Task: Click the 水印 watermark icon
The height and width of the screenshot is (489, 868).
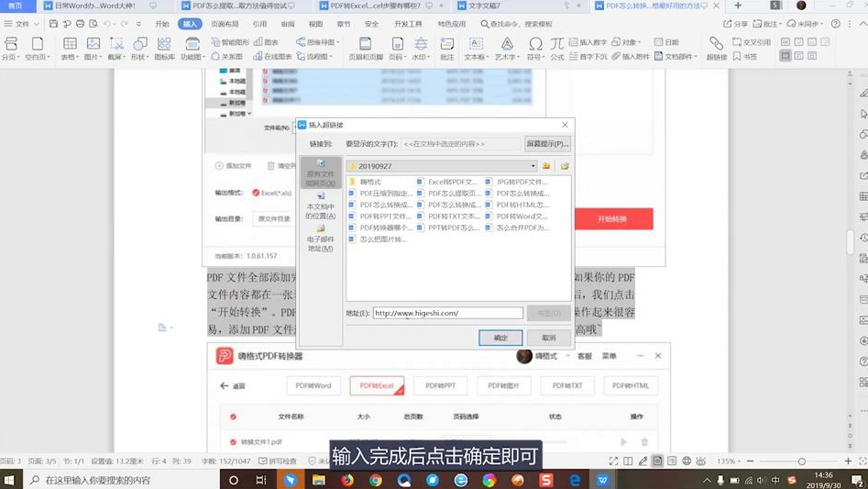Action: [421, 49]
